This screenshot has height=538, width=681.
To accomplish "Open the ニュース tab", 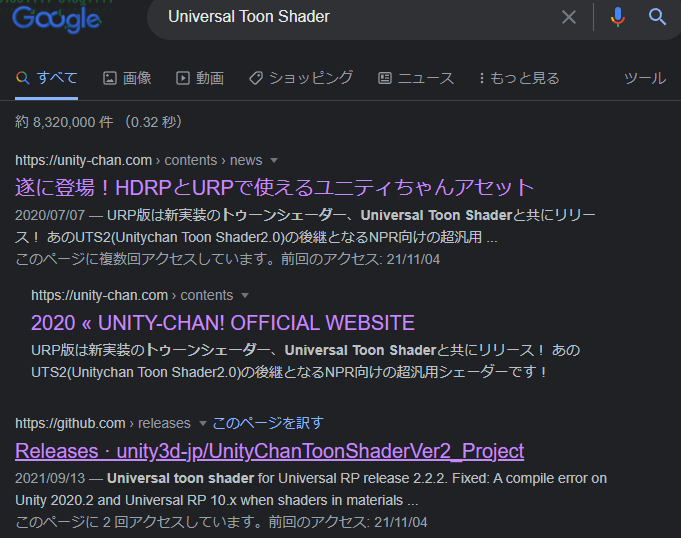I will point(416,78).
